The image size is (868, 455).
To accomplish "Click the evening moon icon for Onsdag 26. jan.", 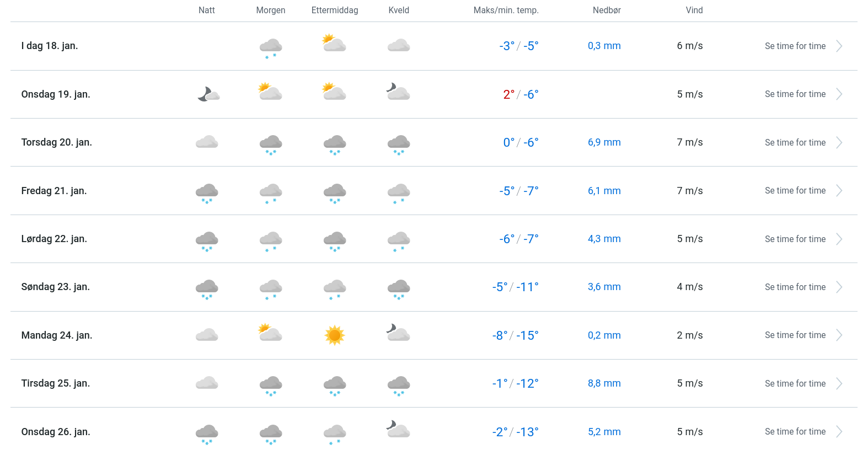I will 398,429.
